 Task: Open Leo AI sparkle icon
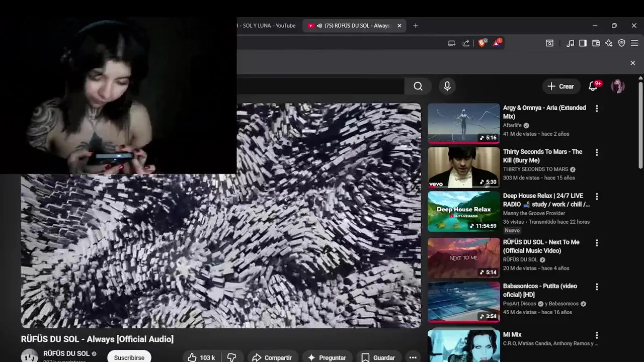(609, 43)
